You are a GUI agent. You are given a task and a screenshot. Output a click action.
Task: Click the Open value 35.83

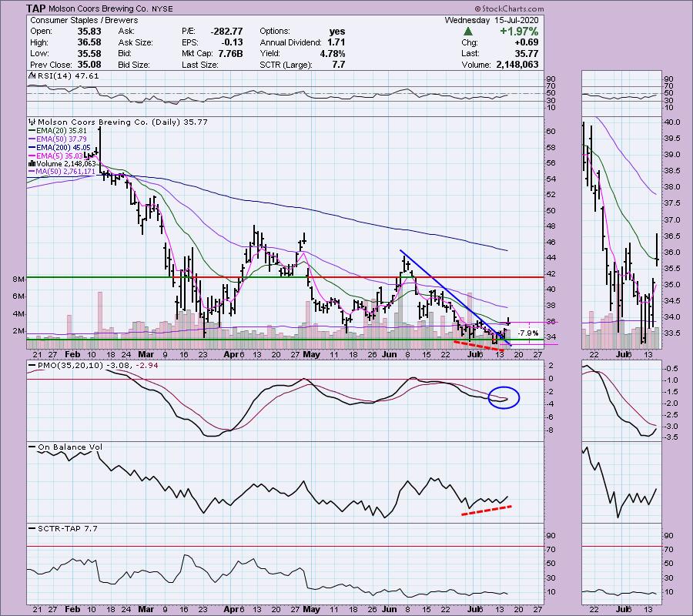point(89,32)
